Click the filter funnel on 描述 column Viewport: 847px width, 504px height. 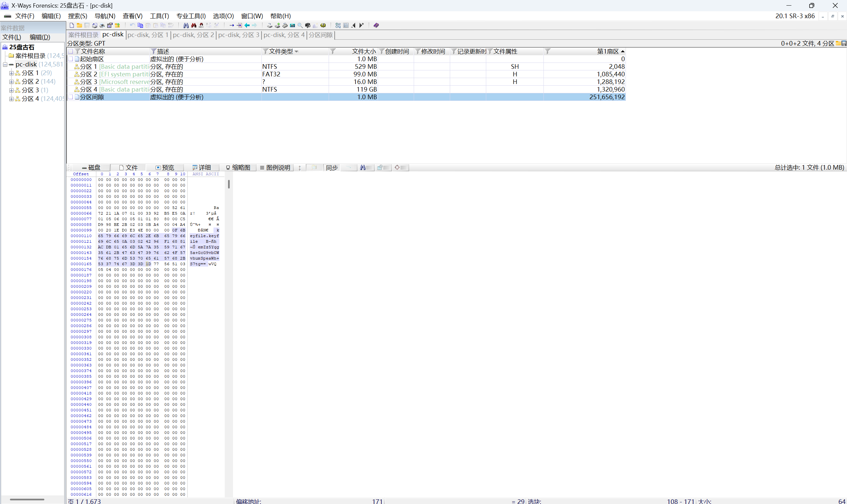[x=154, y=51]
